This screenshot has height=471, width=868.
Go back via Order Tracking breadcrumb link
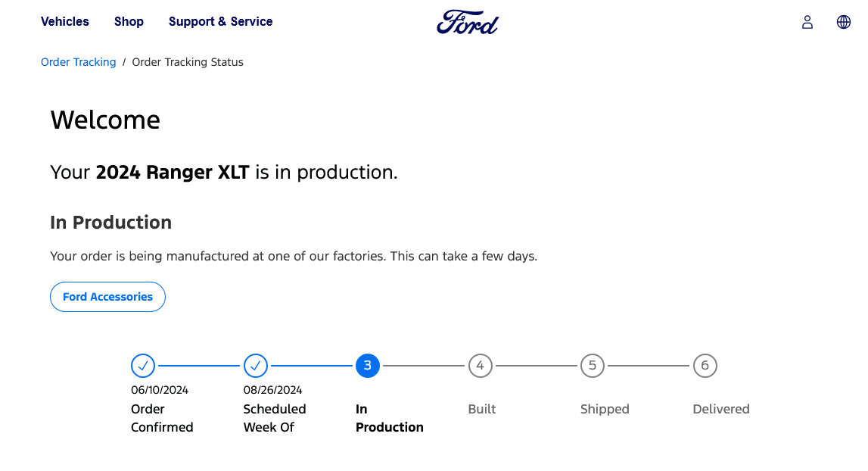[78, 62]
